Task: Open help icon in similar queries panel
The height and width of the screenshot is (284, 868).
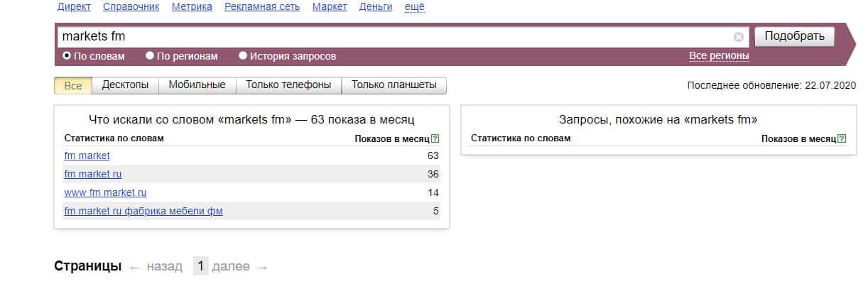Action: pyautogui.click(x=842, y=138)
